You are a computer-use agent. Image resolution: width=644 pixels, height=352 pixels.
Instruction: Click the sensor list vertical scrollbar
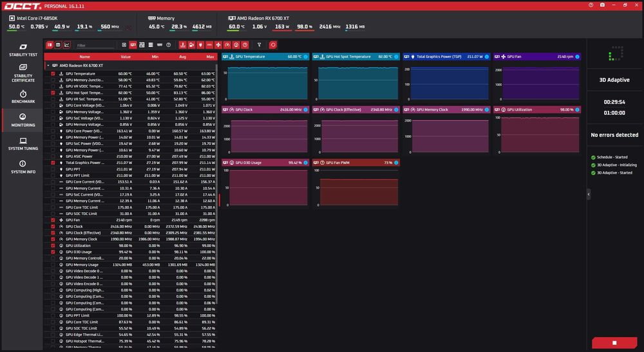click(x=216, y=184)
